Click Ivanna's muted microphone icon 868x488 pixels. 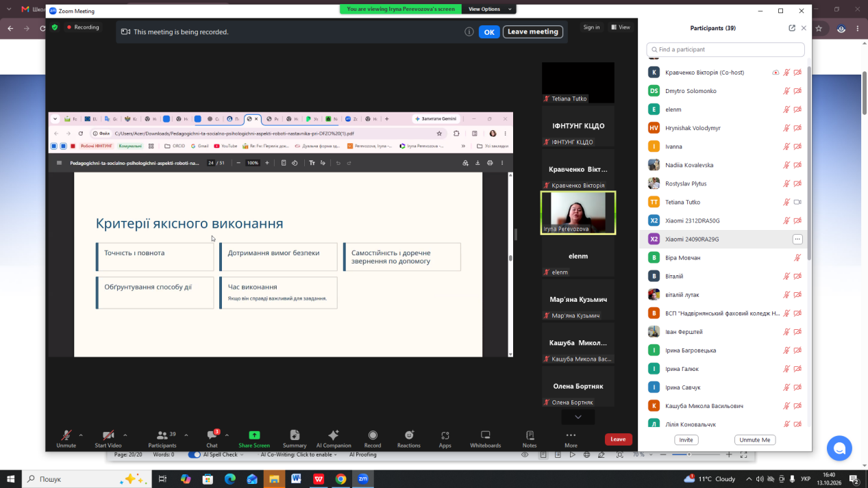(x=786, y=146)
